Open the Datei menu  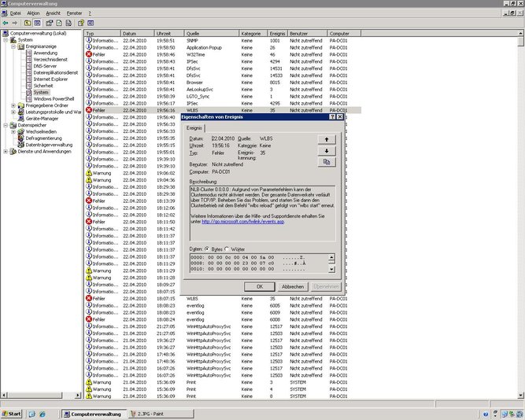point(16,13)
